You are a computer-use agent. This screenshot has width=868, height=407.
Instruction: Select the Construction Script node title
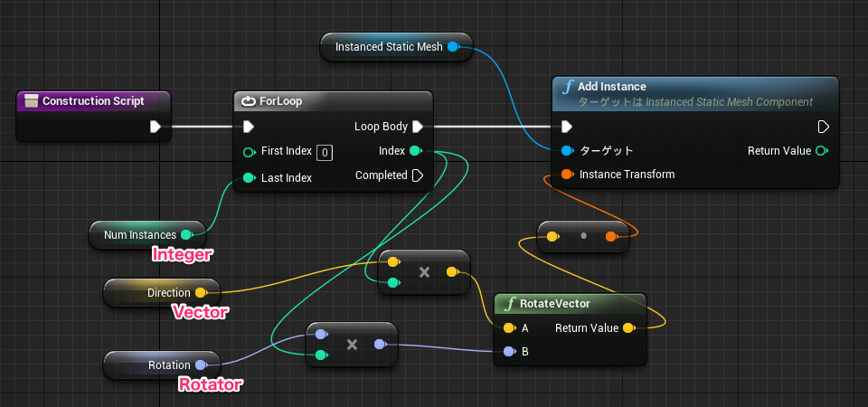[x=92, y=101]
